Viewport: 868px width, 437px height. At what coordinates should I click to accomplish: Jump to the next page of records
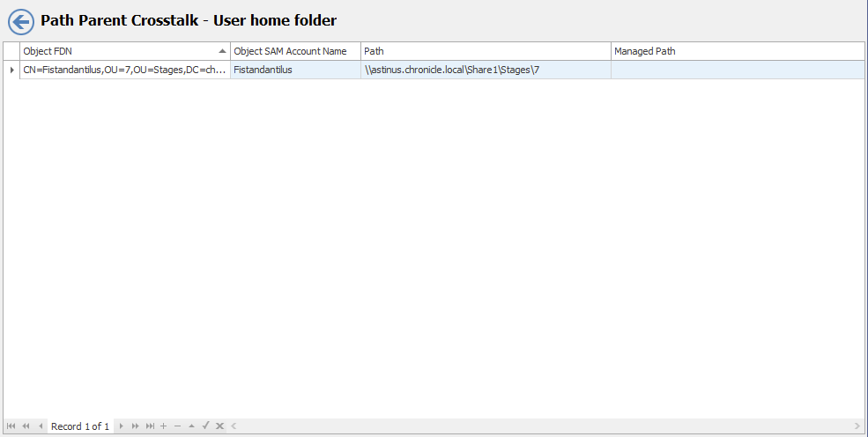click(x=135, y=426)
